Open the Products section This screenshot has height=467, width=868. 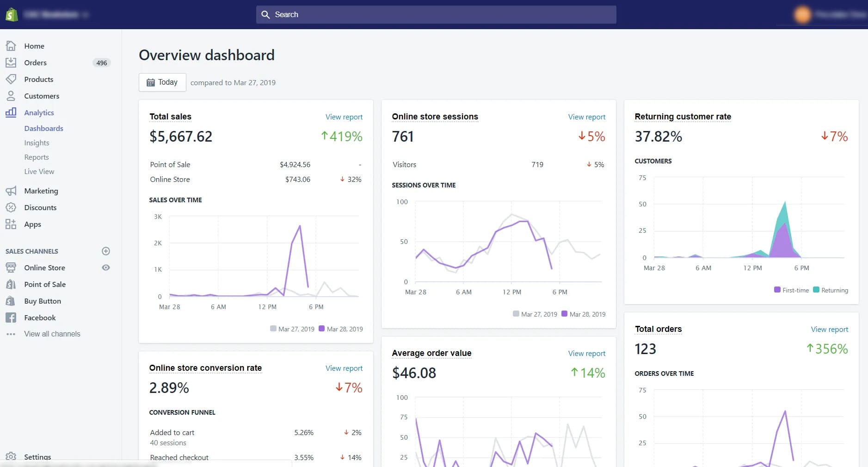39,79
